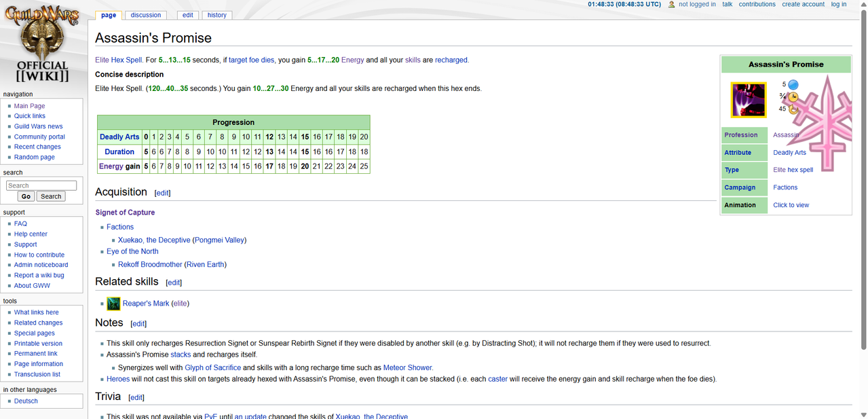868x419 pixels.
Task: Open Recent changes in the sidebar
Action: pos(37,147)
